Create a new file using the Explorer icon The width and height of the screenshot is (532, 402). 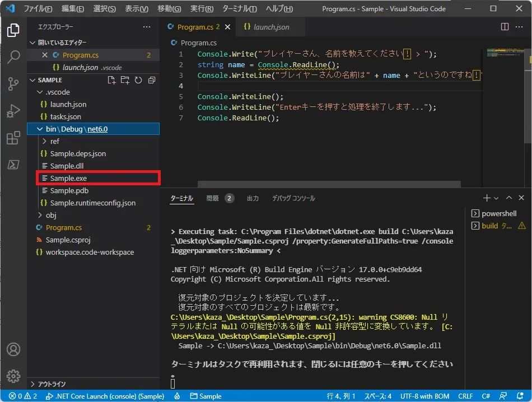[x=113, y=80]
